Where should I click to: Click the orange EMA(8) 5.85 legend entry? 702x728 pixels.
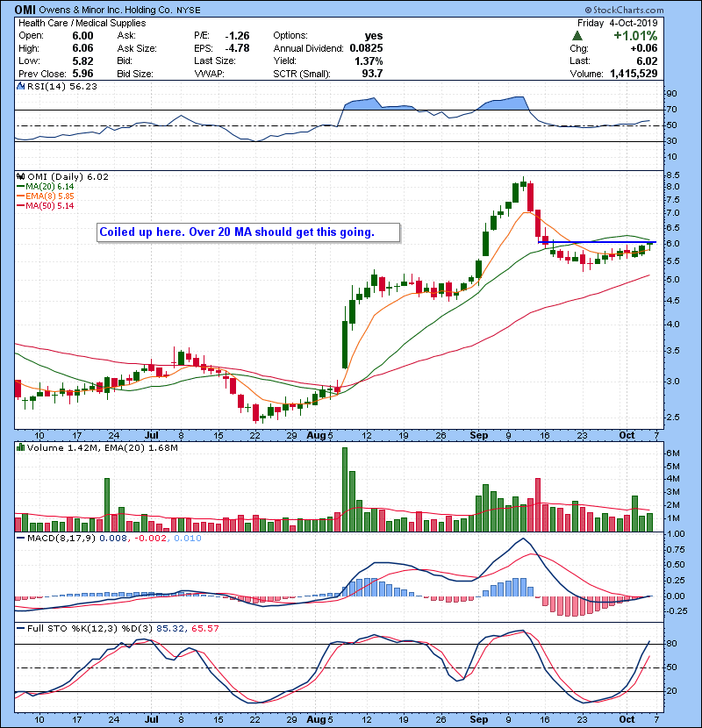[46, 196]
